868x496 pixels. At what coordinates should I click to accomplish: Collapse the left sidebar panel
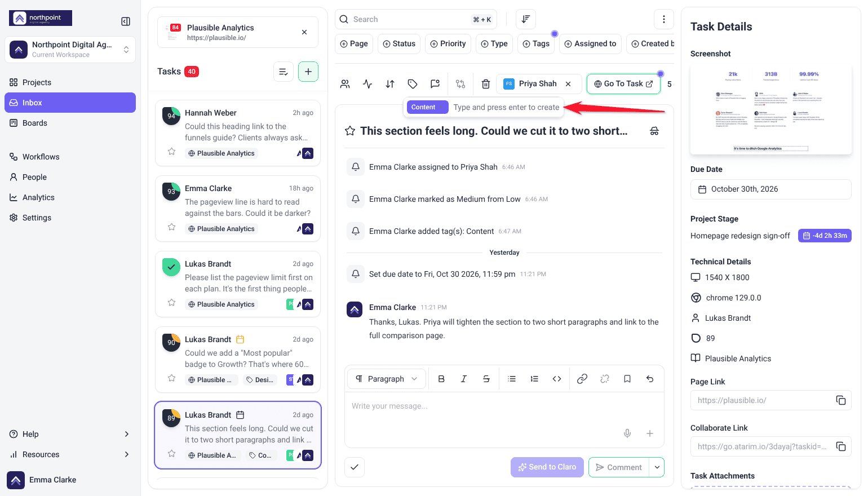(x=126, y=21)
